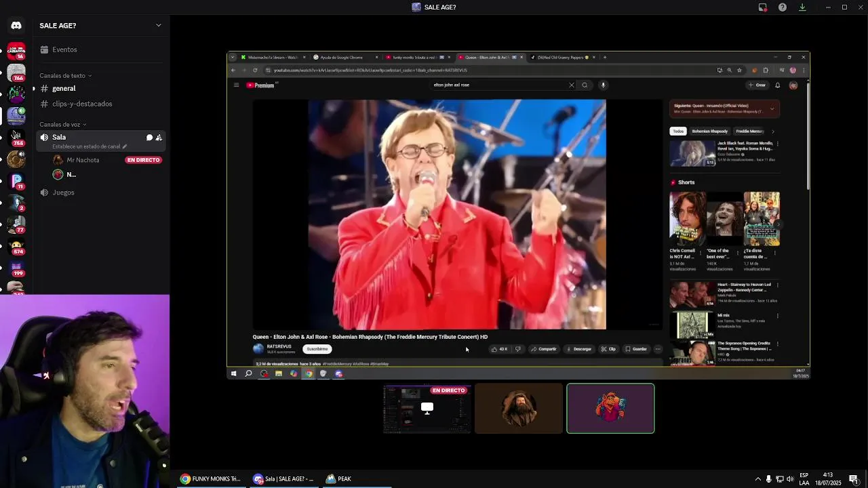
Task: Open the EN DIRECTO stream preview tile
Action: coord(427,409)
